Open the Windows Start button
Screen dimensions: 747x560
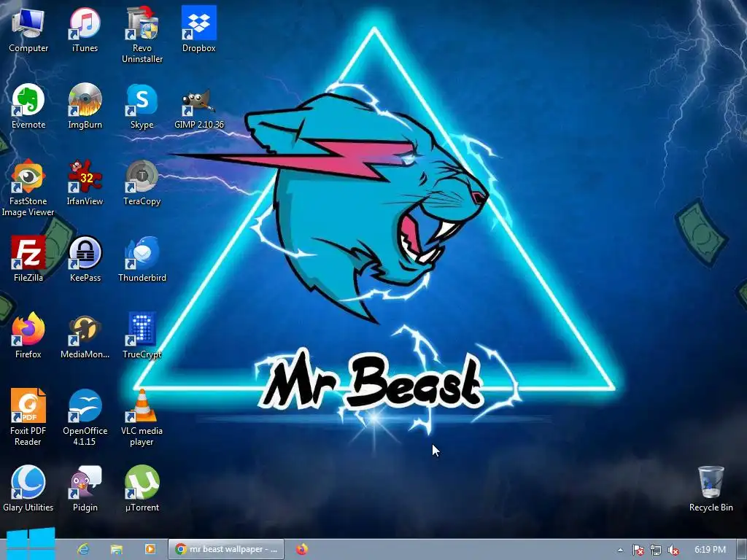30,544
